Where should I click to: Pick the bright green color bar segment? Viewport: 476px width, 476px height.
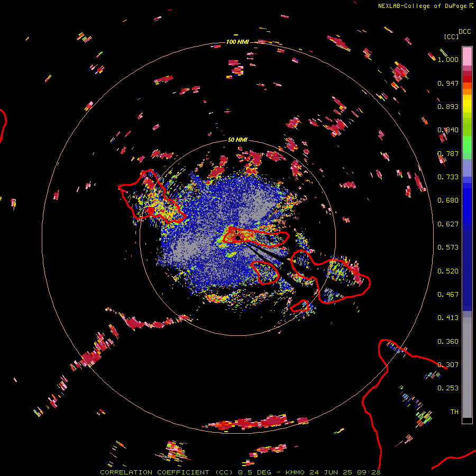tap(467, 144)
